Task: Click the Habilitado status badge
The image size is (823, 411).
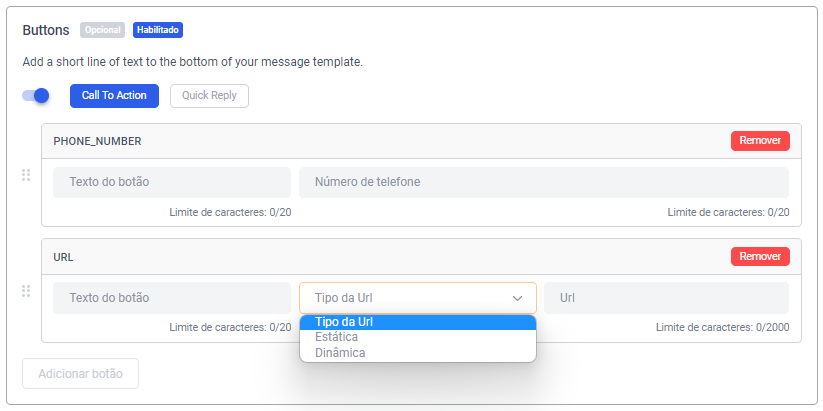Action: coord(158,30)
